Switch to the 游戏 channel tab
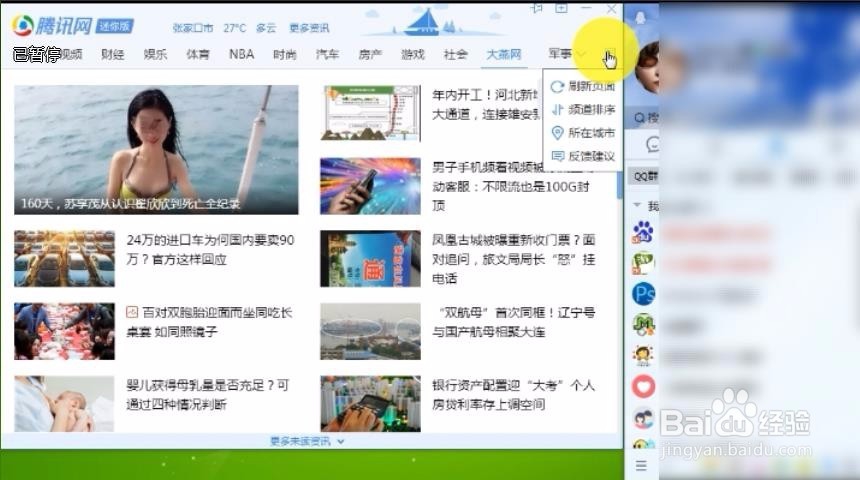The width and height of the screenshot is (860, 480). [x=412, y=54]
